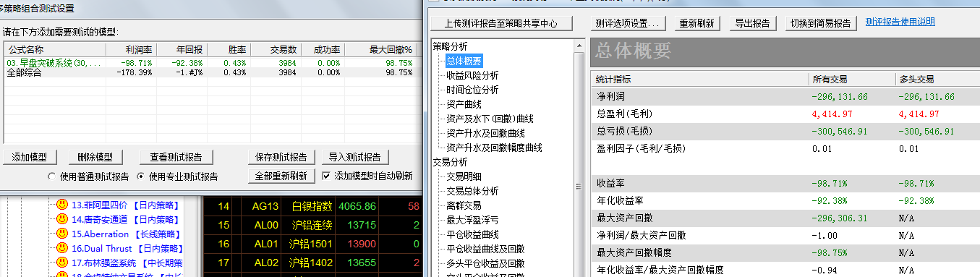Click 全部重新刷新 button
980x277 pixels.
(x=281, y=176)
